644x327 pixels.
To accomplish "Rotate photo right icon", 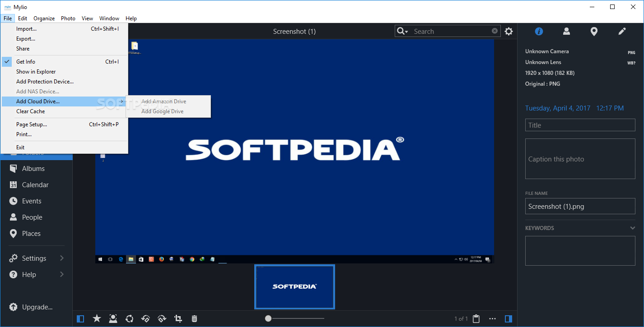I will [162, 319].
